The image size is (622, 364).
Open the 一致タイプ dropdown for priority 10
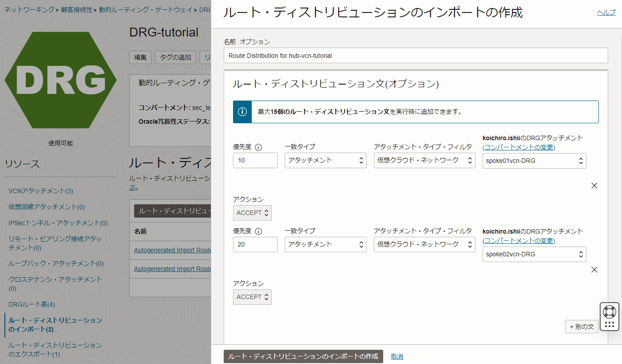tap(325, 161)
